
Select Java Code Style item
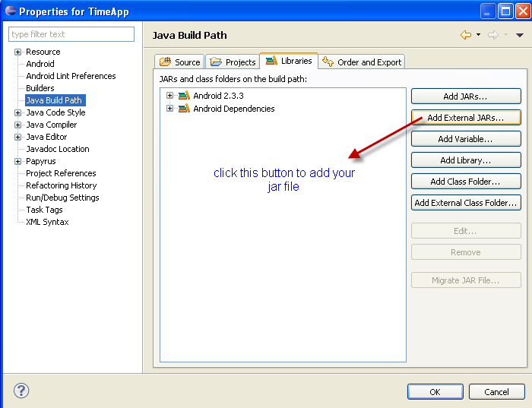55,112
